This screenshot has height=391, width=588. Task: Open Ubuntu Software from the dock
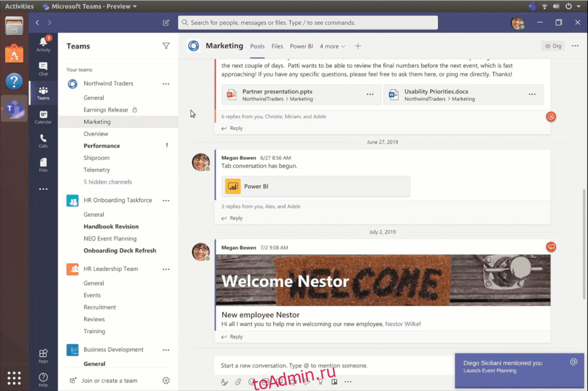(x=14, y=53)
